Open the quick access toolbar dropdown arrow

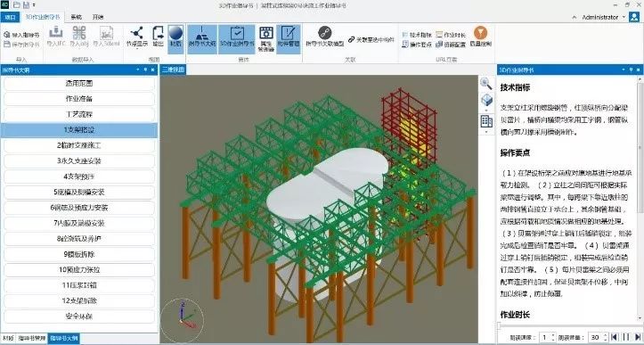34,5
